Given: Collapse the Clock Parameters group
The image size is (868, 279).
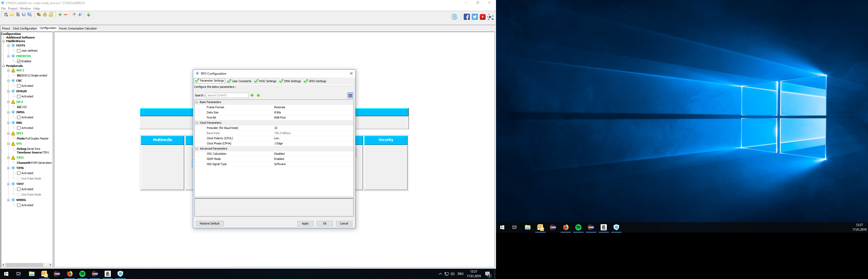Looking at the screenshot, I should point(197,123).
